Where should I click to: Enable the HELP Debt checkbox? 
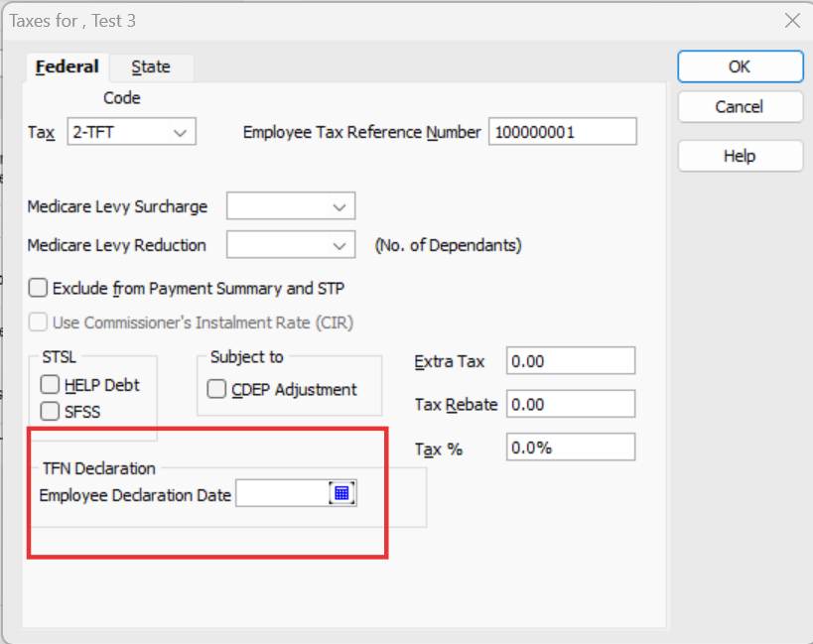click(x=50, y=385)
